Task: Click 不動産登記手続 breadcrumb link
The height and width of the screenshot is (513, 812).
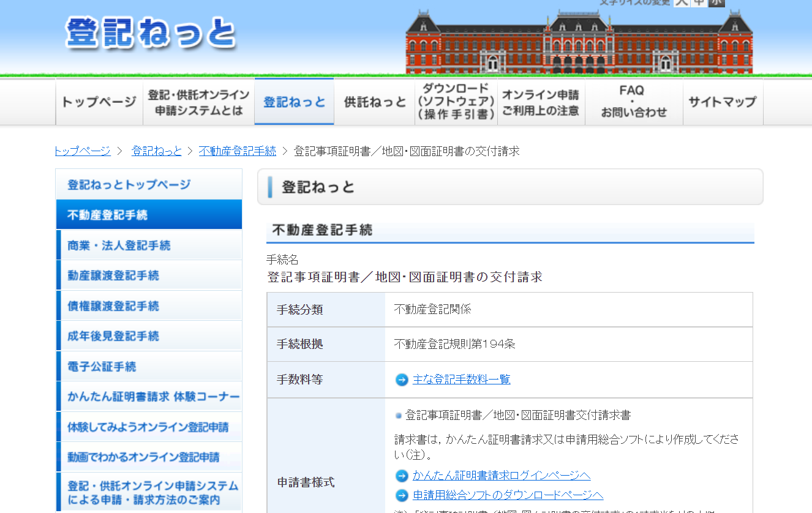Action: [x=237, y=151]
